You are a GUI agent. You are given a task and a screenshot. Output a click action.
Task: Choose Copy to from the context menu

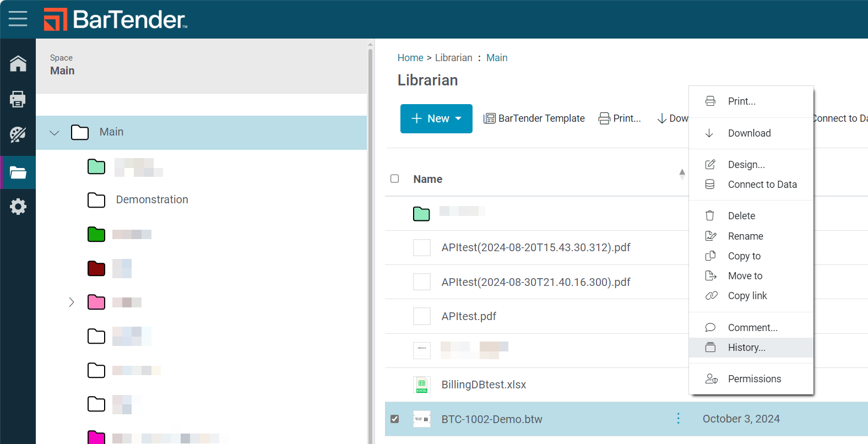(x=751, y=256)
